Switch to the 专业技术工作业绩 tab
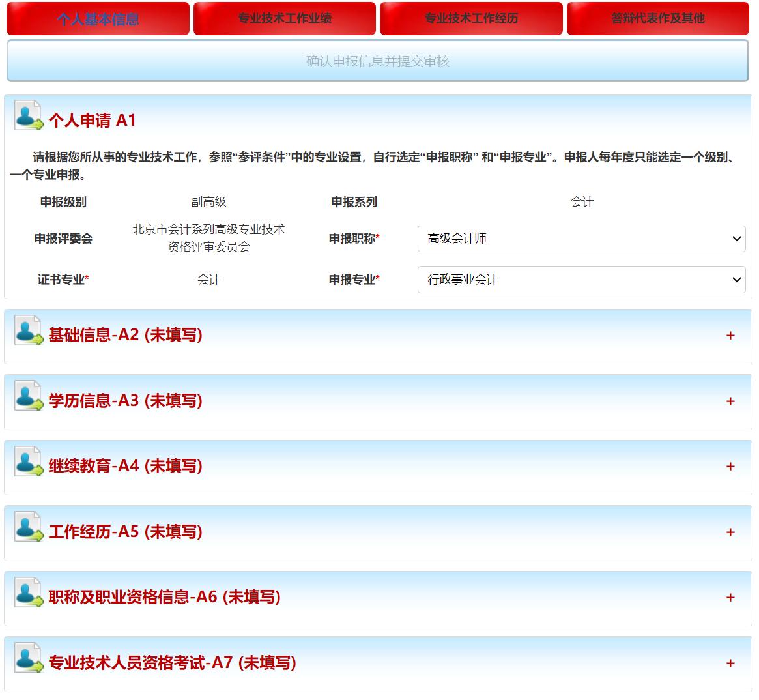Viewport: 759px width, 700px height. click(x=285, y=19)
